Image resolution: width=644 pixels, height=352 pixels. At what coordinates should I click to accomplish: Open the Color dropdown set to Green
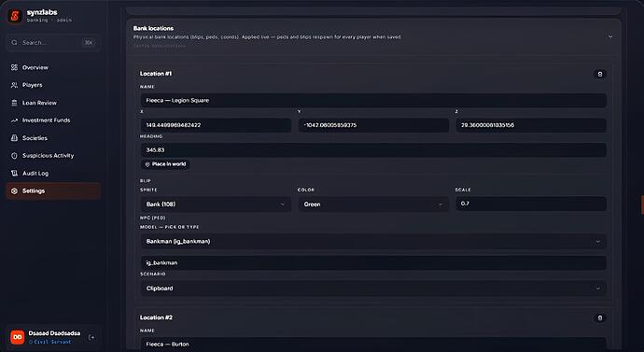(x=373, y=204)
